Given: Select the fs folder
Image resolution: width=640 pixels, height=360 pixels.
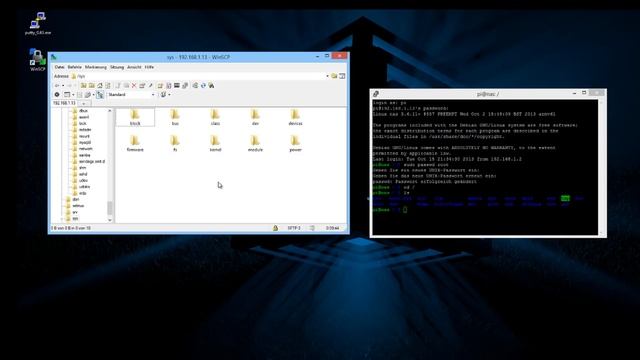Looking at the screenshot, I should (x=175, y=144).
